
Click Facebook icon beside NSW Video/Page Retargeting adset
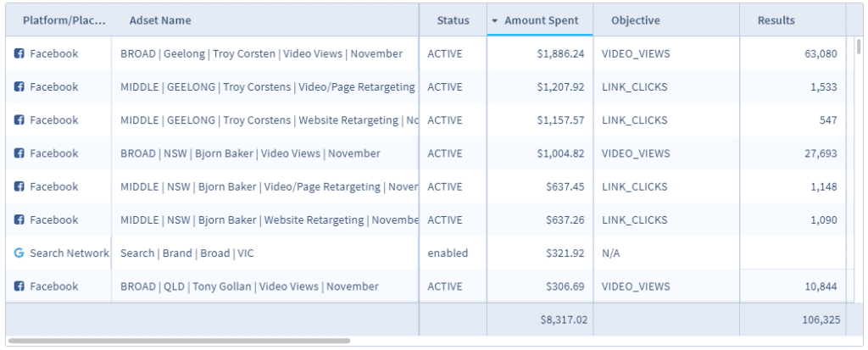(x=19, y=186)
